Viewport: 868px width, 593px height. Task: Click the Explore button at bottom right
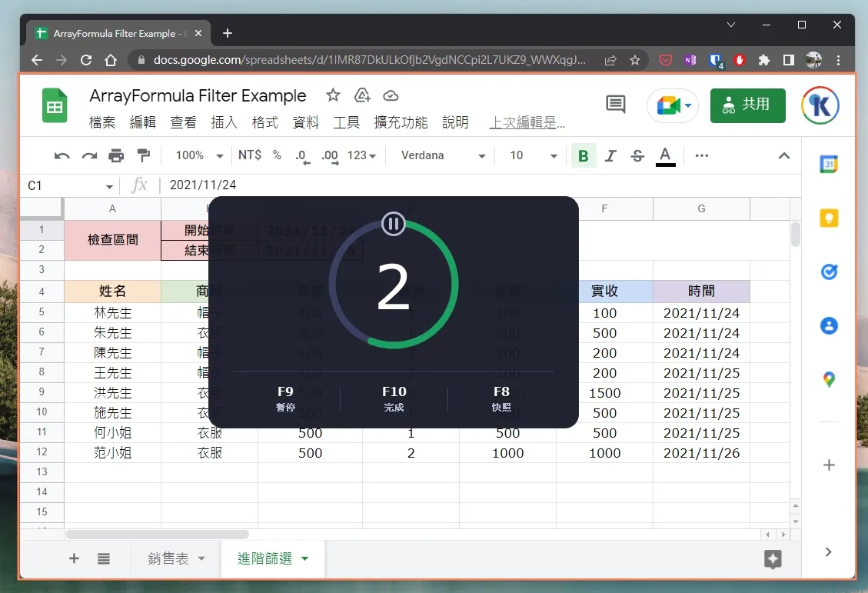click(773, 559)
